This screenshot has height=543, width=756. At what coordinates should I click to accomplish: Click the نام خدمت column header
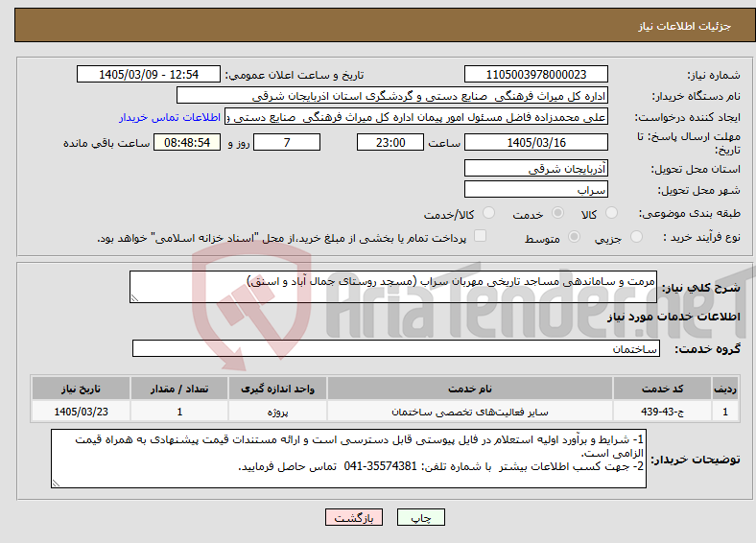[470, 389]
